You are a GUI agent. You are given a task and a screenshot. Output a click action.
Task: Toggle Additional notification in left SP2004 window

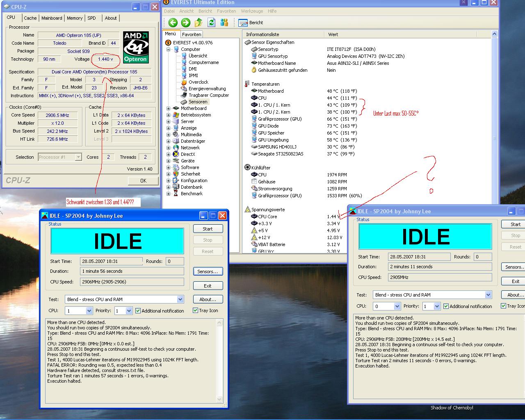[x=138, y=311]
